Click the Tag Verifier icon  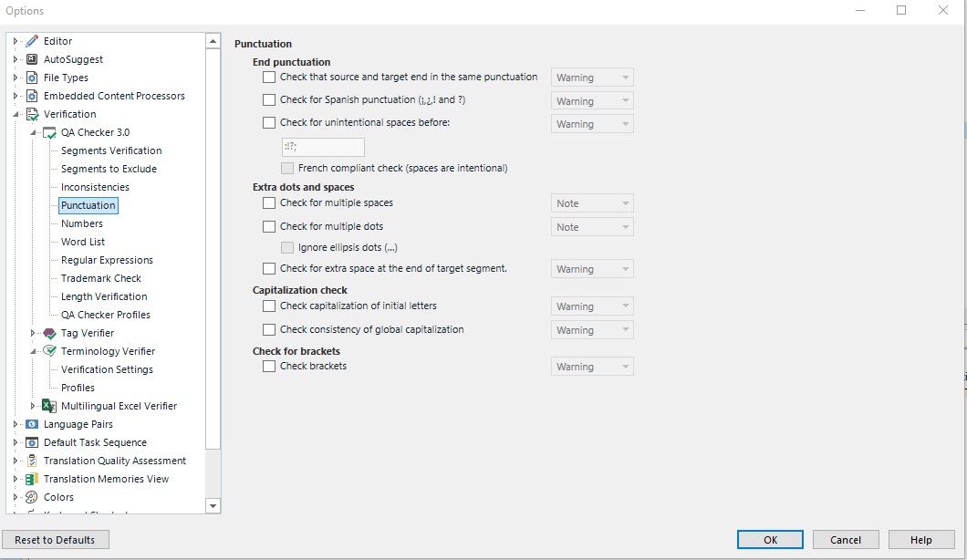[50, 333]
